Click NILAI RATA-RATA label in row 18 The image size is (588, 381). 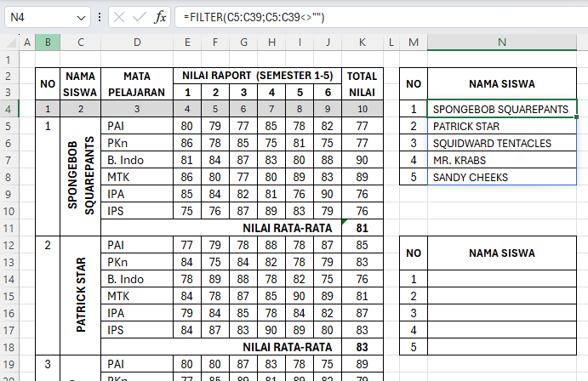288,347
